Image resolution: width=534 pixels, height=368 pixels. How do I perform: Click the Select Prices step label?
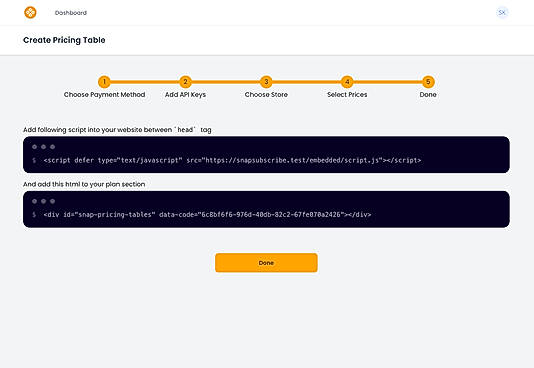point(347,95)
